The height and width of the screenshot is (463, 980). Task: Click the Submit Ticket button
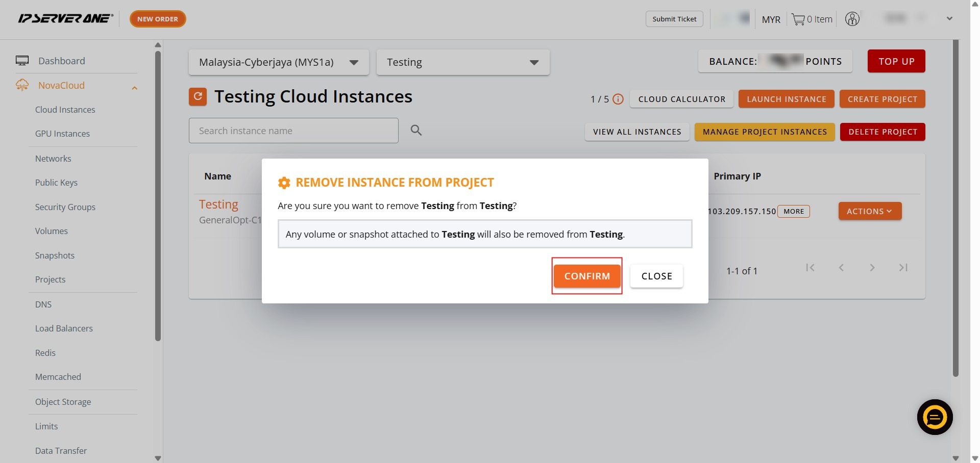(x=674, y=19)
